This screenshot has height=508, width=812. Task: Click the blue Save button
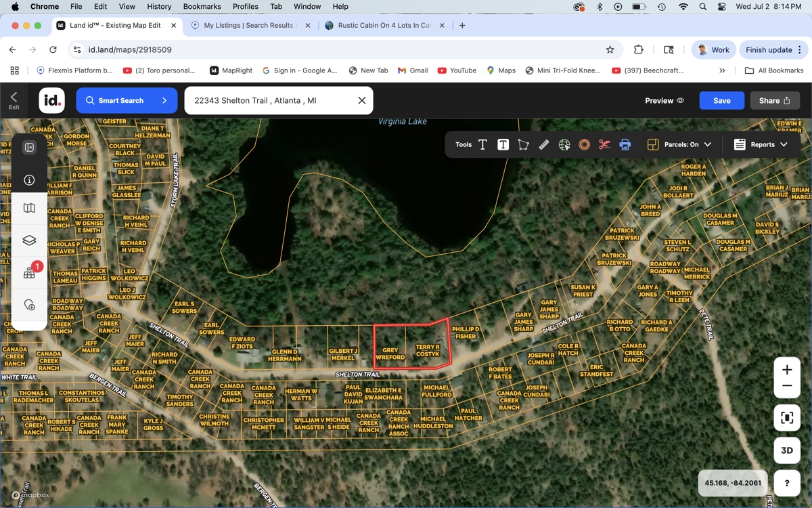point(721,100)
